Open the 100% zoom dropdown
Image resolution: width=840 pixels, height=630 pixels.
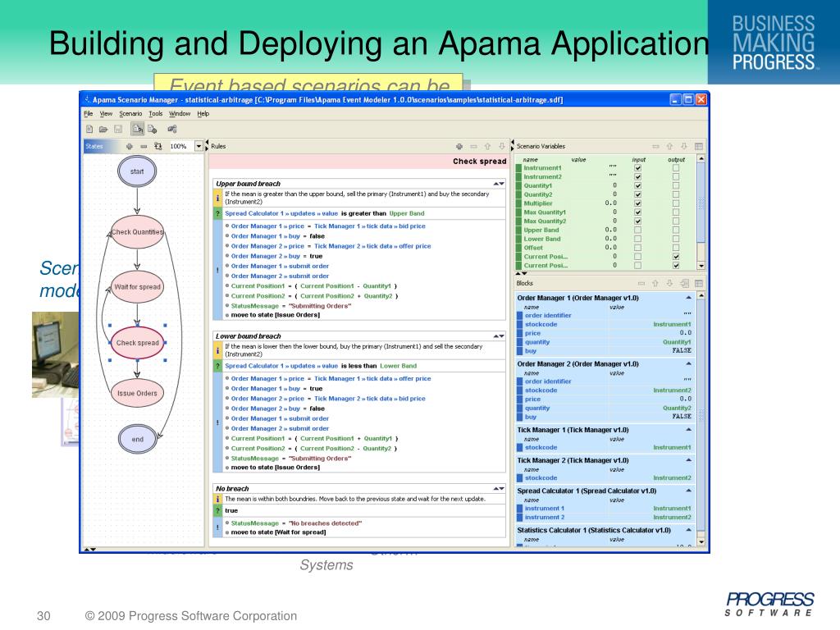pos(199,146)
